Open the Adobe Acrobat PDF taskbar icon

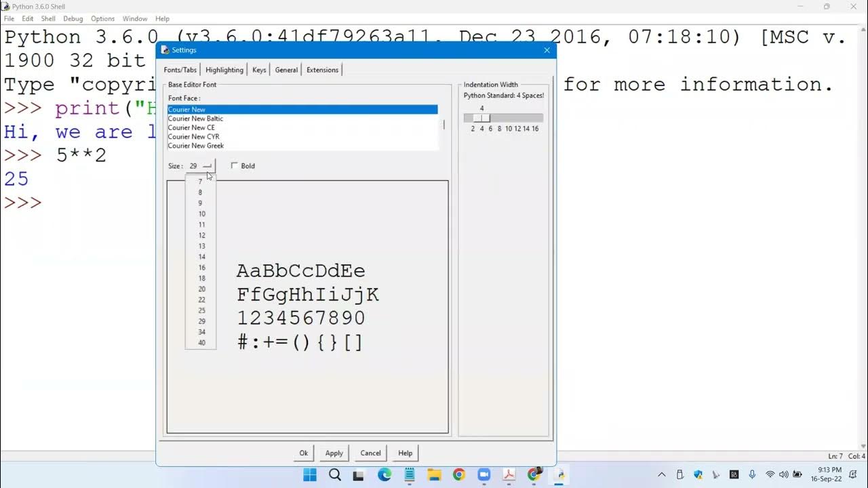point(509,474)
